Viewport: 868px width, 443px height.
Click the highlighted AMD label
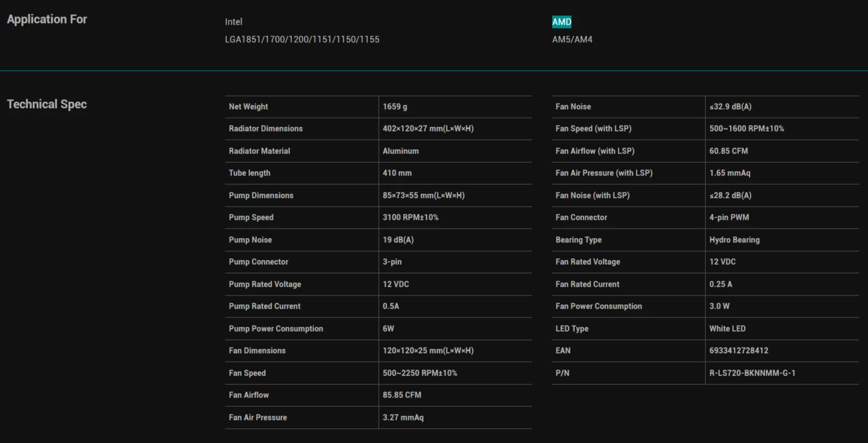pyautogui.click(x=562, y=22)
